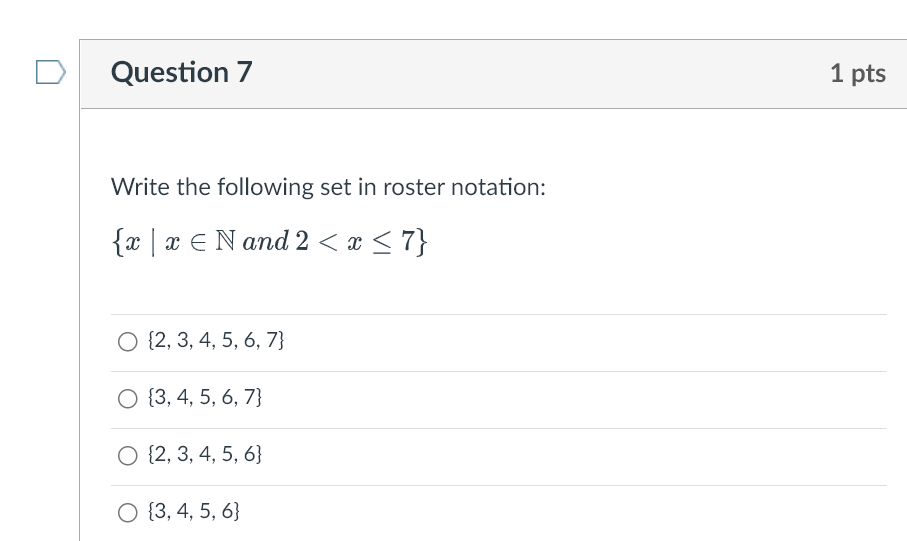Click the vertical bar in set-builder notation
The image size is (907, 541).
[x=153, y=242]
